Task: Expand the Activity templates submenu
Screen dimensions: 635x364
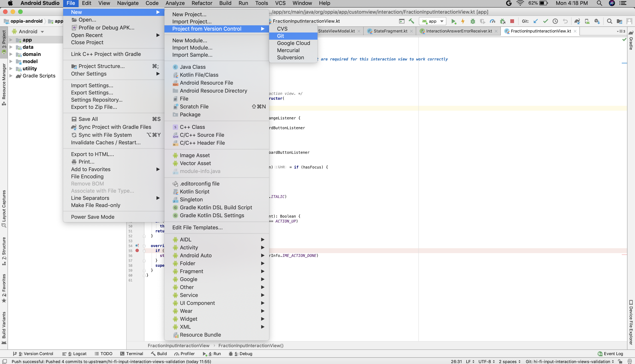Action: [x=217, y=247]
